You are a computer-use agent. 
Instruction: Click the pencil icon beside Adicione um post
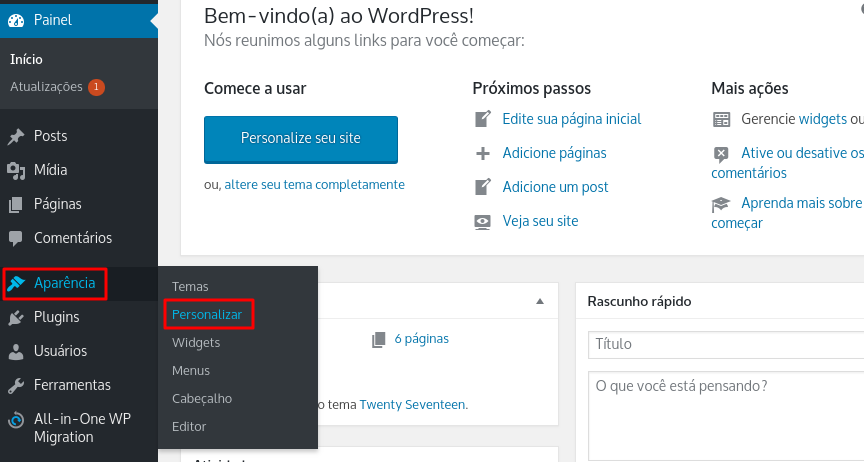(483, 187)
